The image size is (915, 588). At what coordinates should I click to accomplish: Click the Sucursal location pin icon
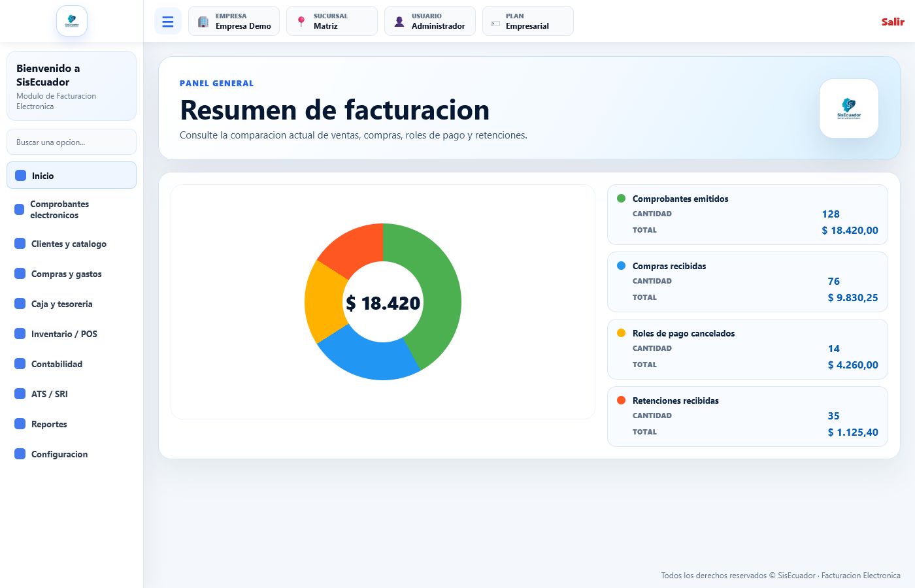[301, 22]
